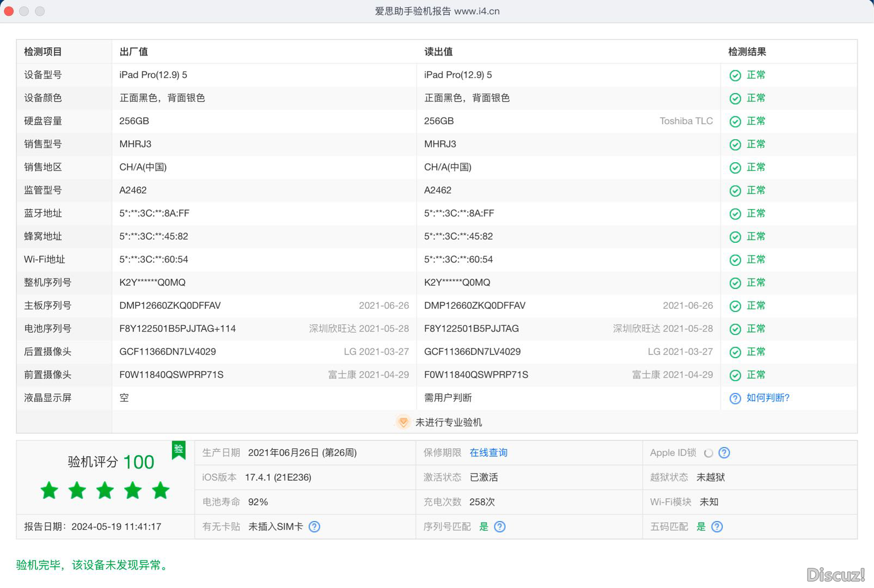Click the green check icon in Wi-Fi地址 row
The width and height of the screenshot is (874, 588).
(735, 260)
